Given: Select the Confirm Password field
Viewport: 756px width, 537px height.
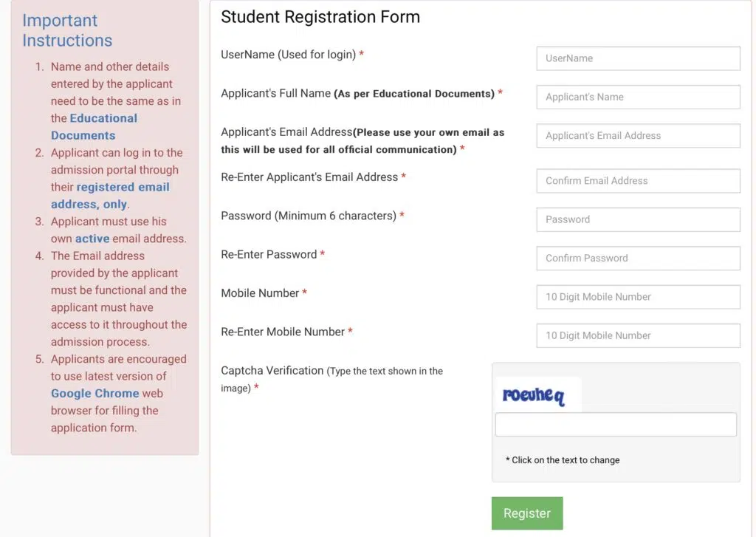Looking at the screenshot, I should click(x=638, y=259).
